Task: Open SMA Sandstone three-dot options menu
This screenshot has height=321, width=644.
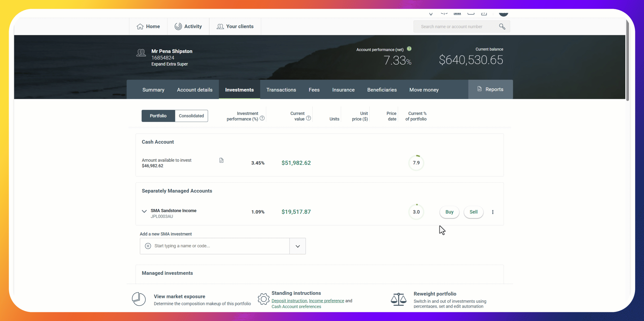Action: coord(493,212)
